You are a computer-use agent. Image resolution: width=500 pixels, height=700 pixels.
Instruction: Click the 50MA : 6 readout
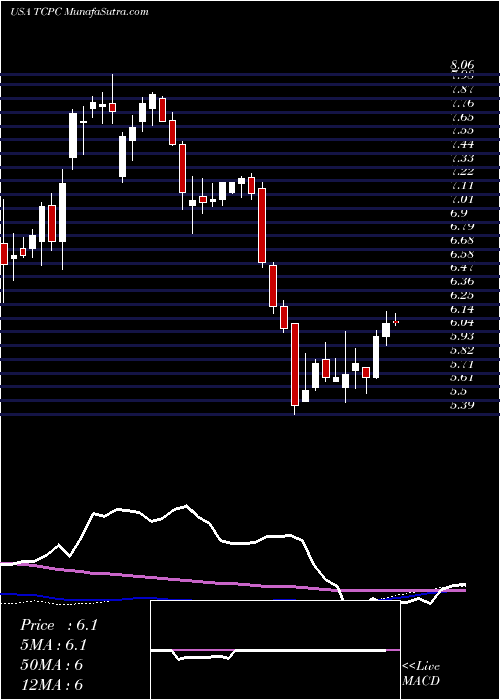click(x=52, y=665)
